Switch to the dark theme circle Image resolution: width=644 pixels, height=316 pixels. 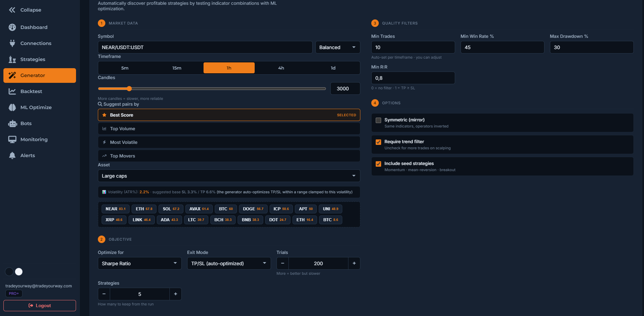[9, 272]
